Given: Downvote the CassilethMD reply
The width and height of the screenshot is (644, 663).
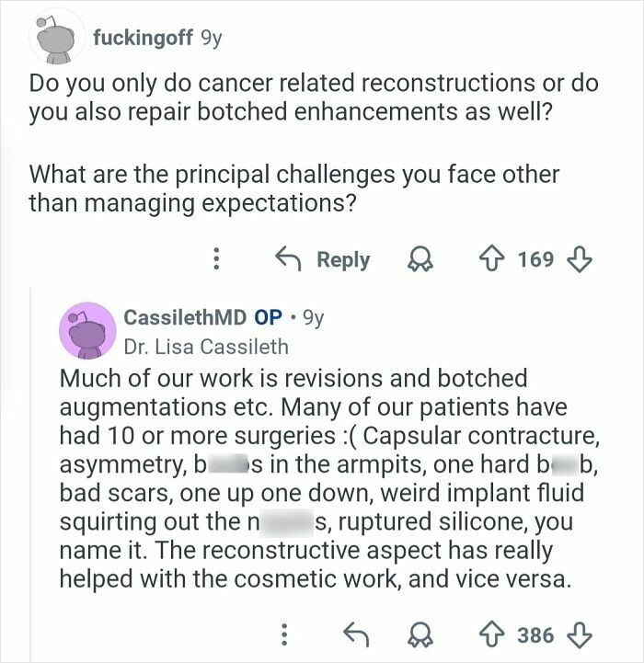Looking at the screenshot, I should point(579,634).
